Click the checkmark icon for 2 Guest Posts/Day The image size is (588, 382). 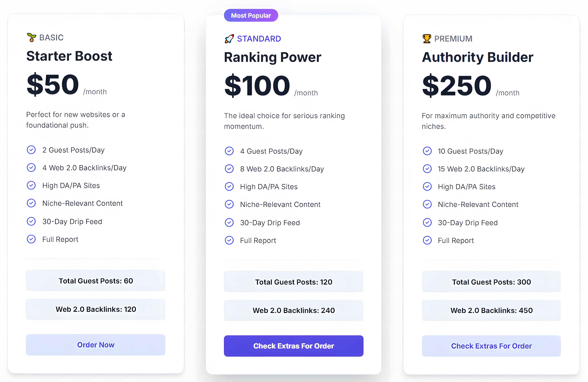tap(31, 150)
